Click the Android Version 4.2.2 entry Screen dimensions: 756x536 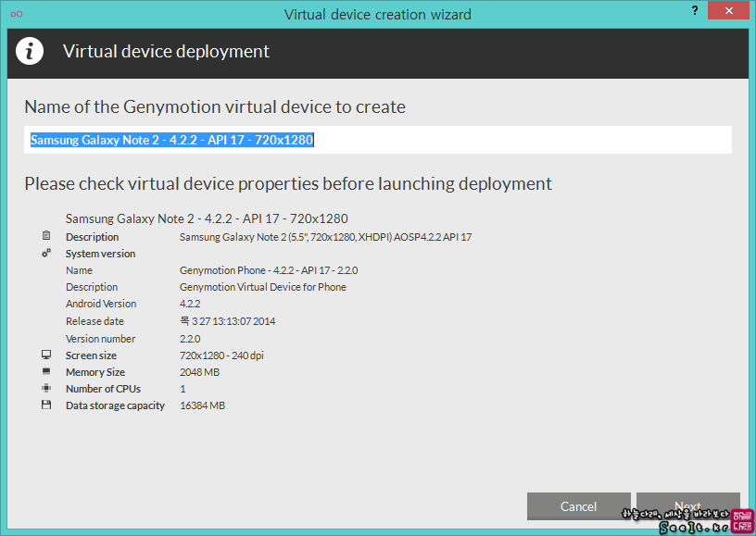190,304
